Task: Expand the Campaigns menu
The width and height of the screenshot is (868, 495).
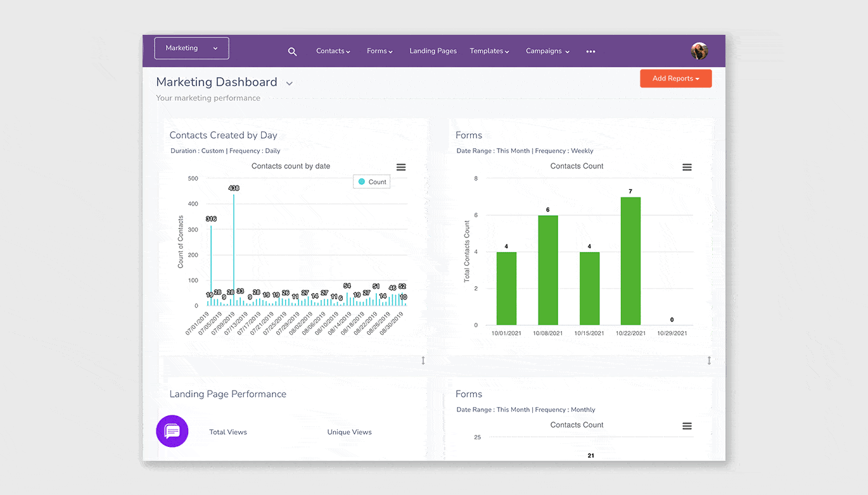Action: click(547, 51)
